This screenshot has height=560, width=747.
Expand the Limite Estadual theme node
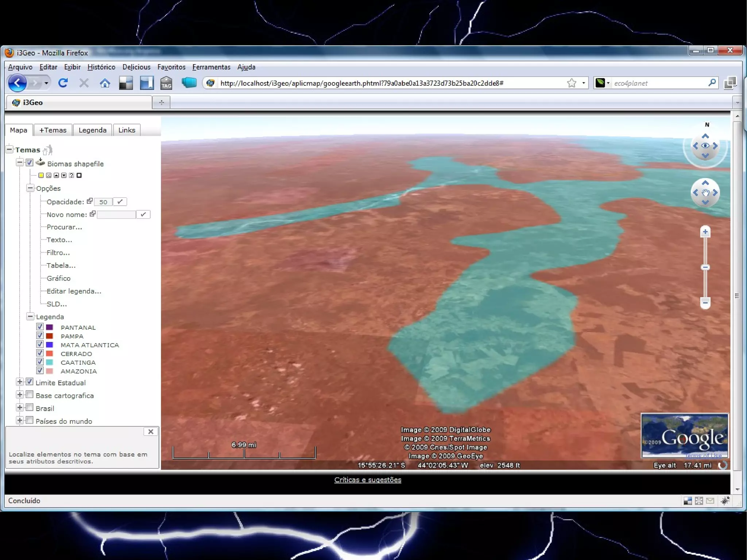(x=20, y=382)
